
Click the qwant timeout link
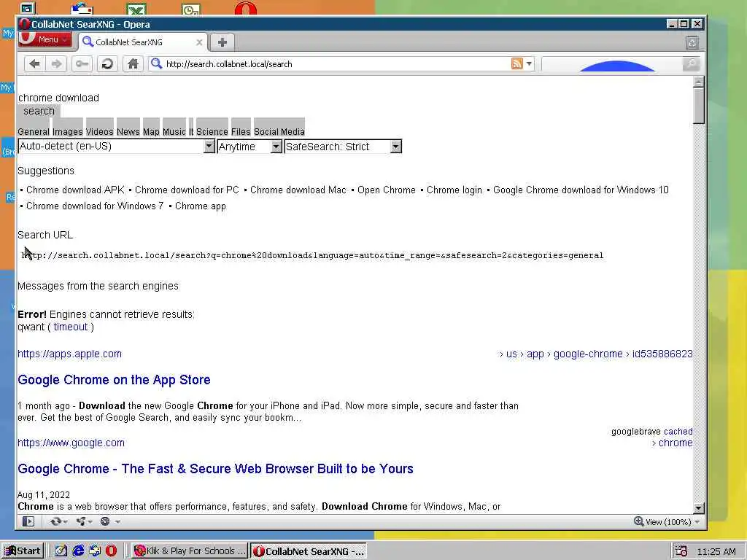(71, 327)
